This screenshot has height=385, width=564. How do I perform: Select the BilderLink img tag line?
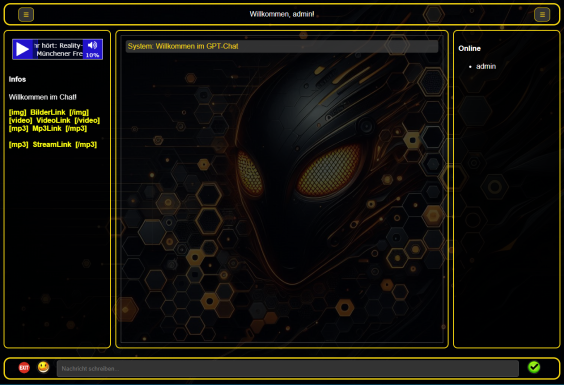(x=49, y=112)
